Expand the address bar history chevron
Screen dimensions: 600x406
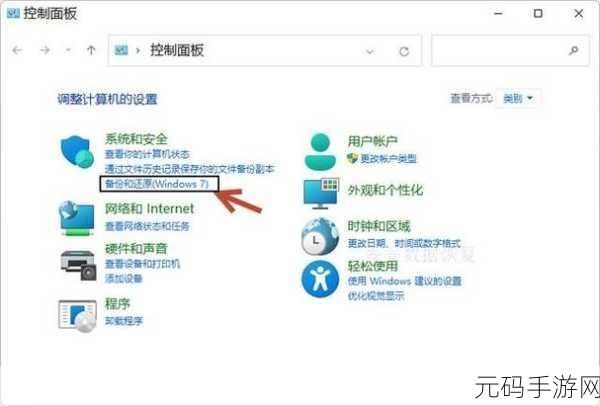(370, 51)
